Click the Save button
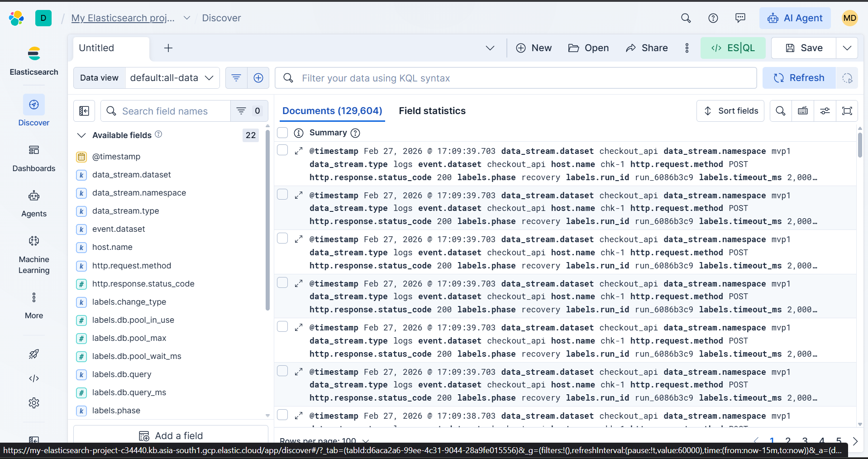 coord(804,48)
